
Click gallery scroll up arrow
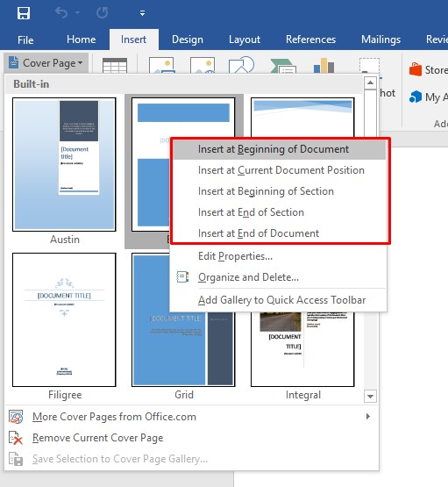pyautogui.click(x=370, y=83)
